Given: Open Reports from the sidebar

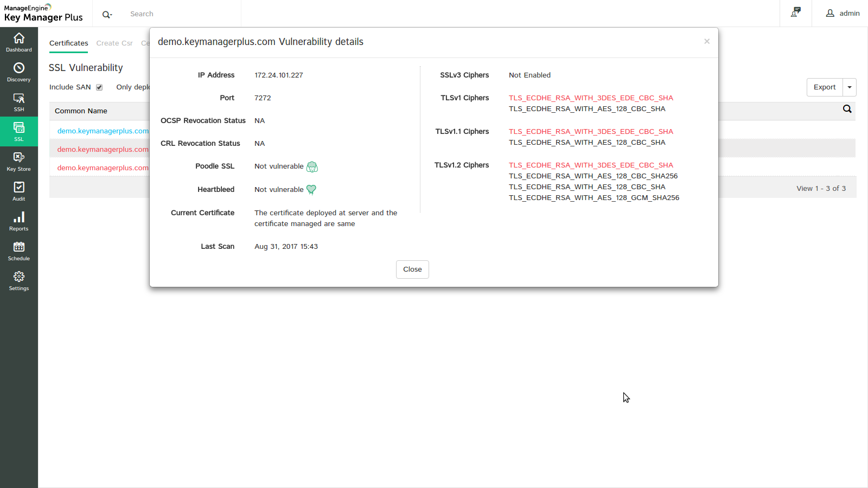Looking at the screenshot, I should tap(19, 221).
